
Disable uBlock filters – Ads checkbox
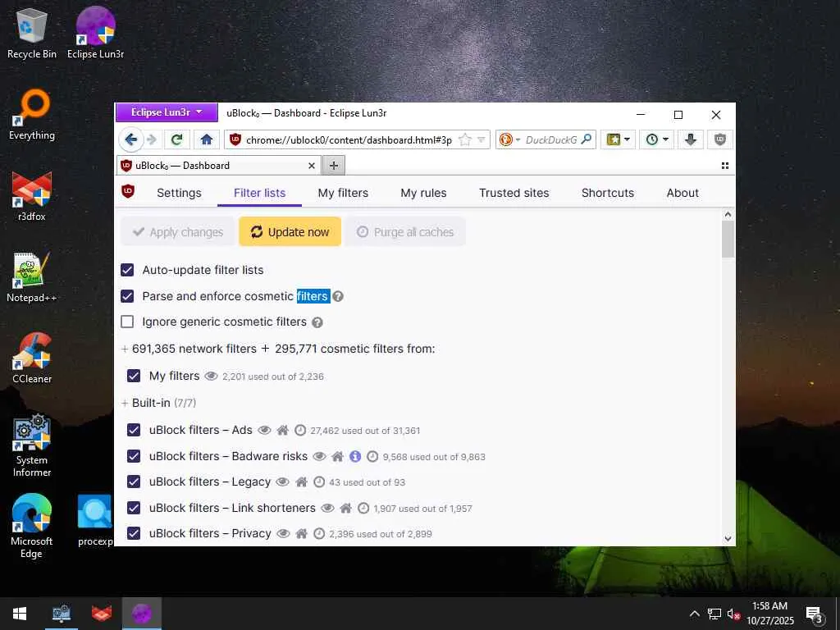[134, 430]
